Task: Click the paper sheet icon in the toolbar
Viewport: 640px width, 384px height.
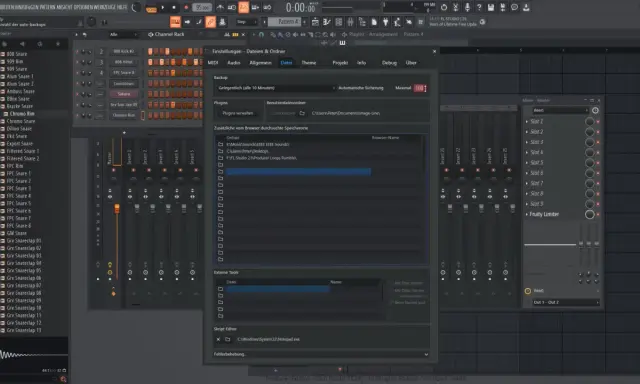Action: pos(374,22)
